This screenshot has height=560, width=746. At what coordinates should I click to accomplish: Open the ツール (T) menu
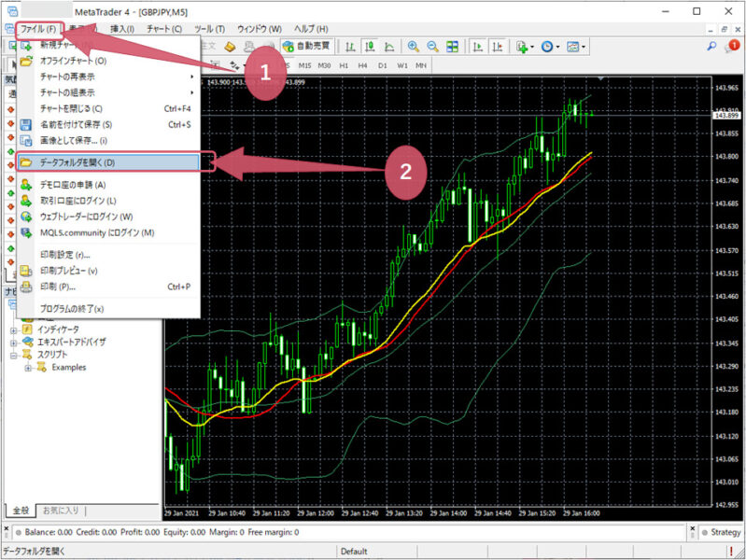point(209,29)
